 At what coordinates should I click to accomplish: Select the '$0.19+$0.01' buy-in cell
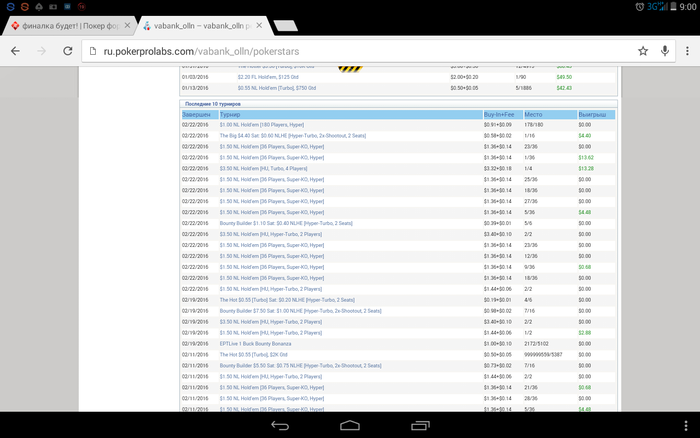498,300
